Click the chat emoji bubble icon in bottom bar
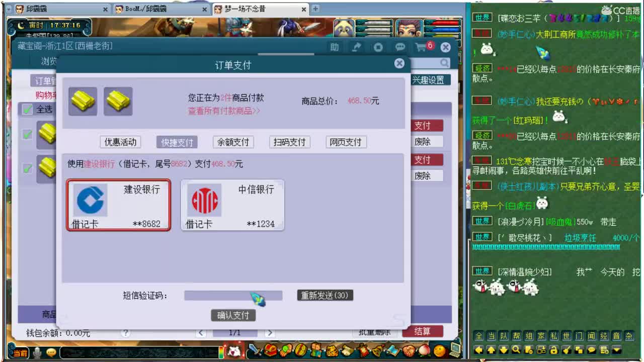Screen dimensions: 644x362 [51, 353]
